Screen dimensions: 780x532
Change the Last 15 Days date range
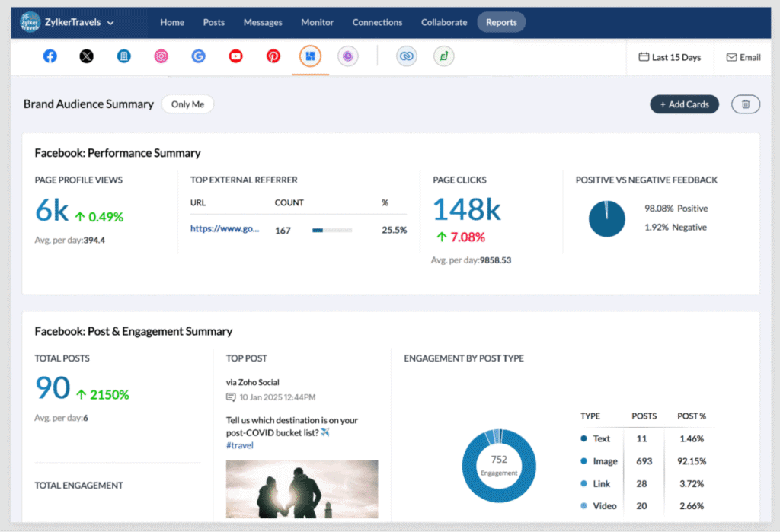(670, 57)
